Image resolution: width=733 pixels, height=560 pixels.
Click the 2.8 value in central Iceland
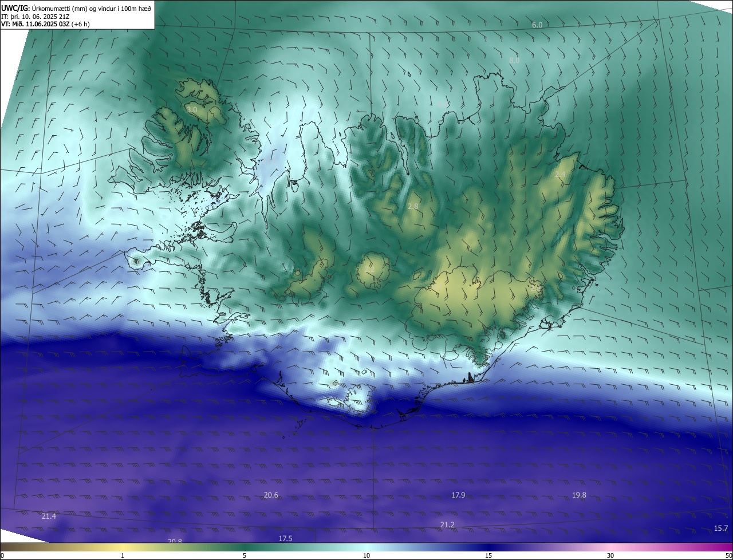click(x=413, y=206)
